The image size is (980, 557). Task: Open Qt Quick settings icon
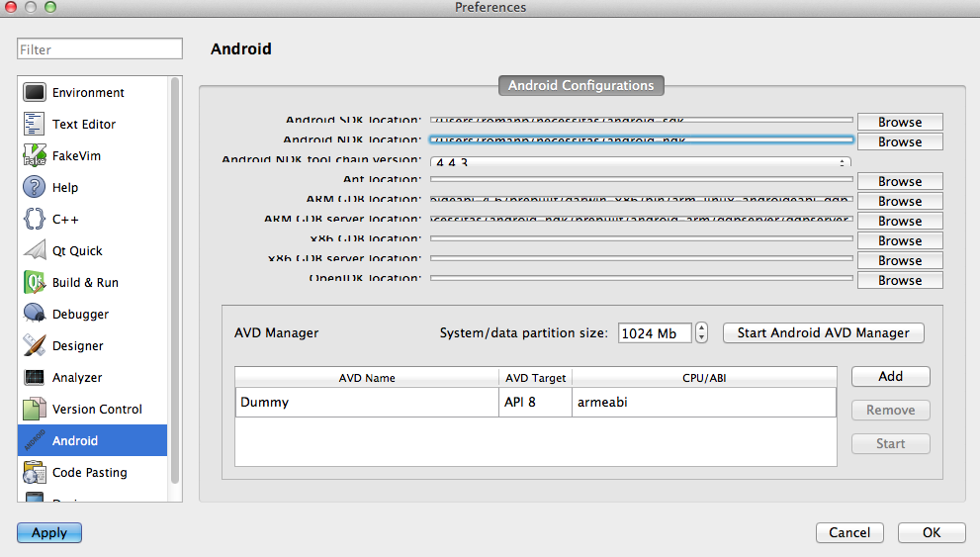pos(35,251)
